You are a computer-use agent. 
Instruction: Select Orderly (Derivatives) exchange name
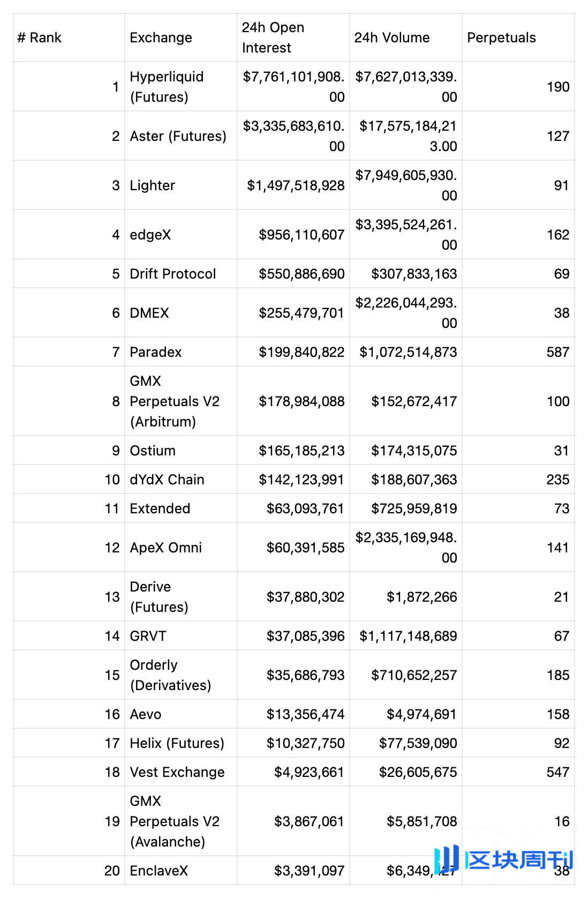pyautogui.click(x=170, y=675)
